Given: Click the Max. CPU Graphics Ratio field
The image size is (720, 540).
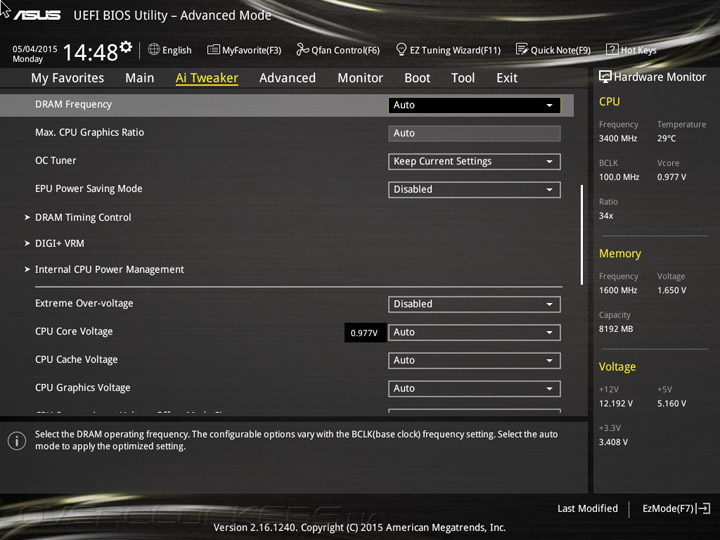Looking at the screenshot, I should (474, 133).
